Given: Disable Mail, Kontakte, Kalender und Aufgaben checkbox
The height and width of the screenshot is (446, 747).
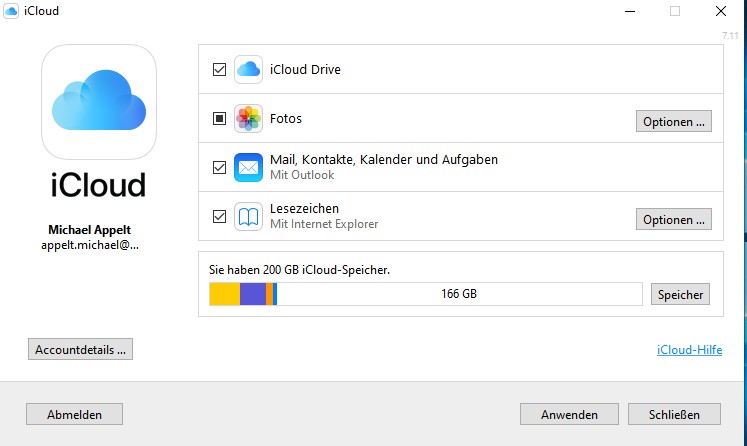Looking at the screenshot, I should click(x=220, y=167).
